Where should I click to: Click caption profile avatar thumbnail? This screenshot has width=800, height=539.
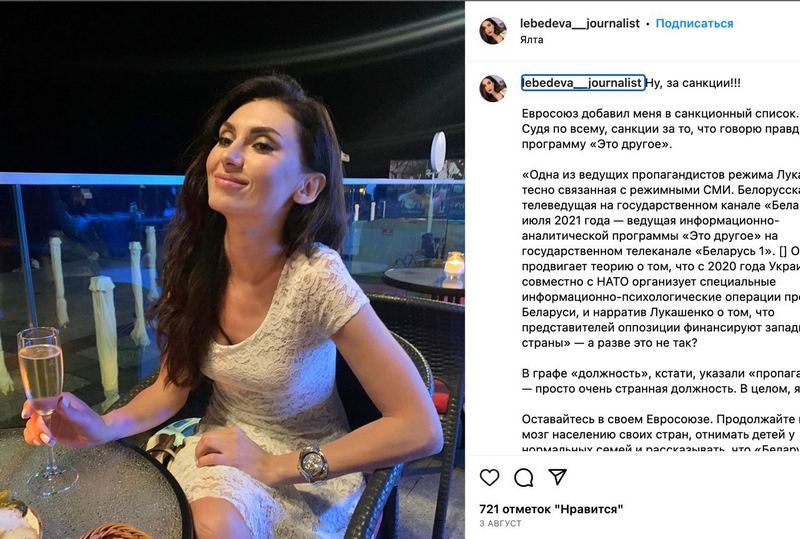click(x=493, y=88)
